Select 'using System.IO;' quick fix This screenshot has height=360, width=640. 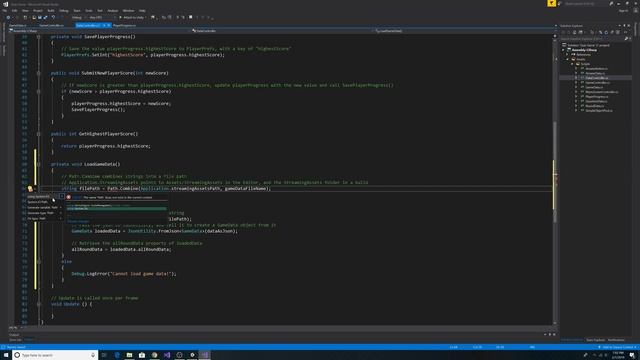[x=44, y=197]
